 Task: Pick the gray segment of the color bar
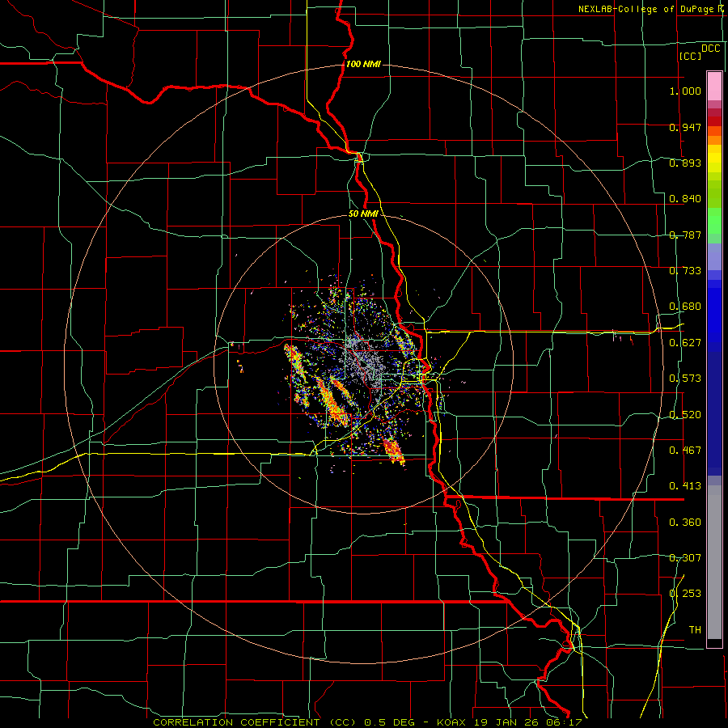point(714,562)
